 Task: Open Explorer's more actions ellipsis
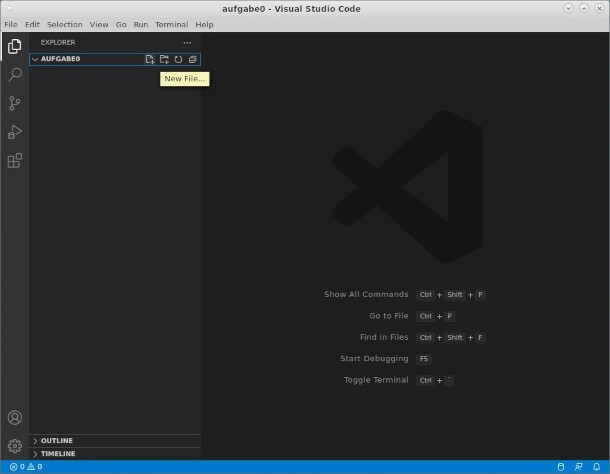point(187,42)
